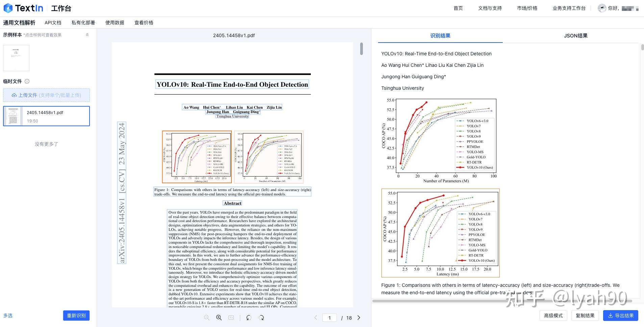Click the YOLOv10 paper title in the preview
The image size is (644, 327).
(232, 84)
